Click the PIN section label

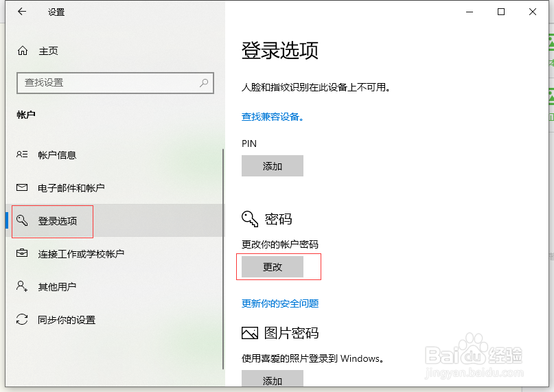(249, 143)
